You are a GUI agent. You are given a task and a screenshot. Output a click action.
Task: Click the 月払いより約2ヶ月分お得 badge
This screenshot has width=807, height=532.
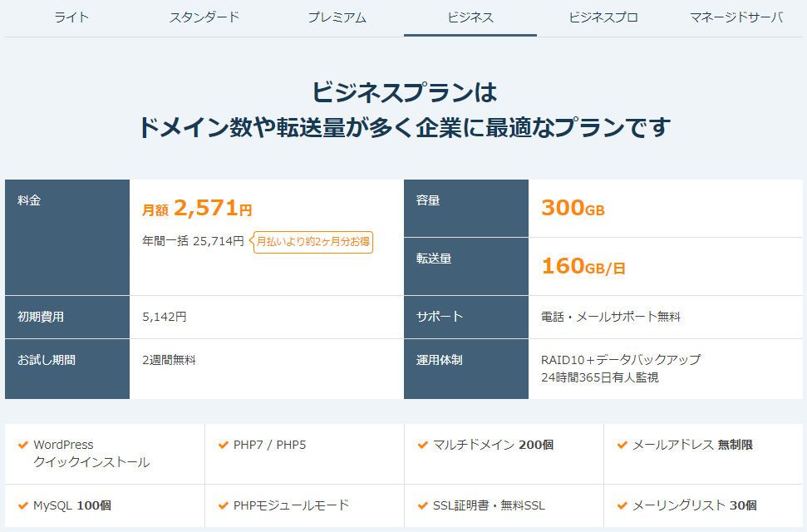(313, 242)
